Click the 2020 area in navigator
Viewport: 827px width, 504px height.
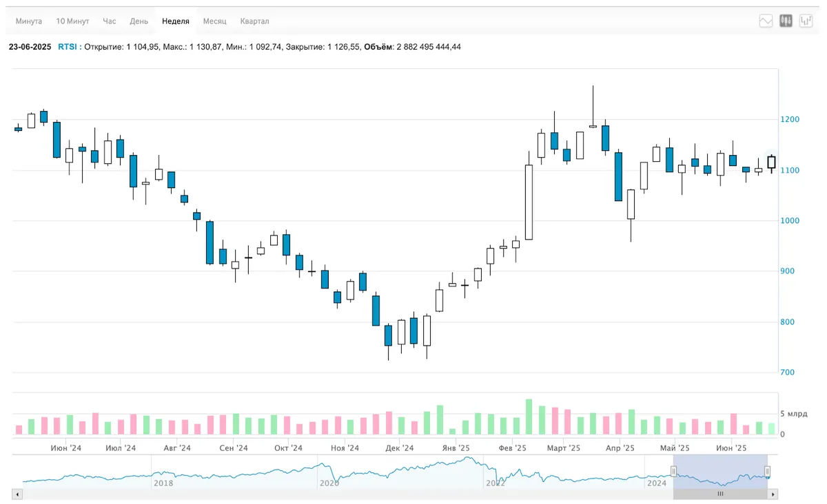330,483
